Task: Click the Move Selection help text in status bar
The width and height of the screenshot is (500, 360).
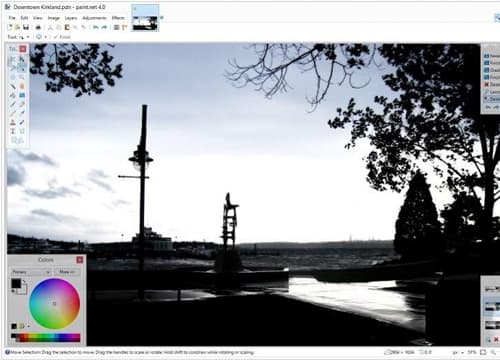Action: pos(132,352)
